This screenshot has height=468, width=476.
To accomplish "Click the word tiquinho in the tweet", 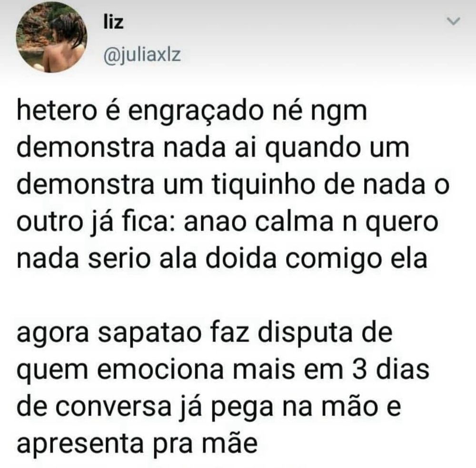I will (263, 186).
